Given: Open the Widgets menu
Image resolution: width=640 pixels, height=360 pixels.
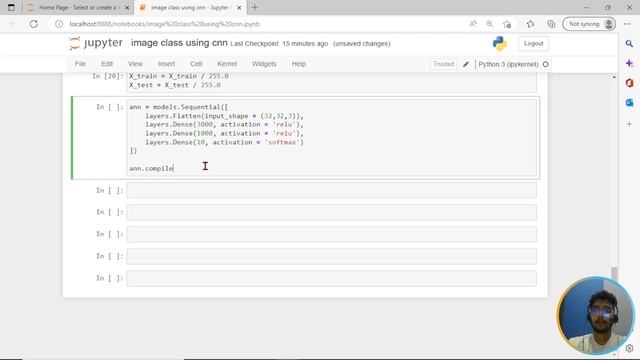Looking at the screenshot, I should (264, 64).
